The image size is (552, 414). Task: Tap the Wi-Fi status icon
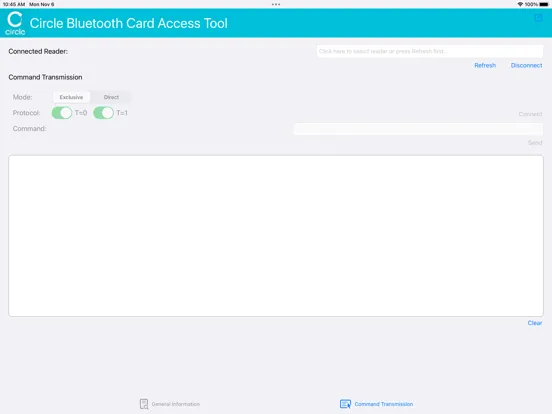(x=520, y=4)
